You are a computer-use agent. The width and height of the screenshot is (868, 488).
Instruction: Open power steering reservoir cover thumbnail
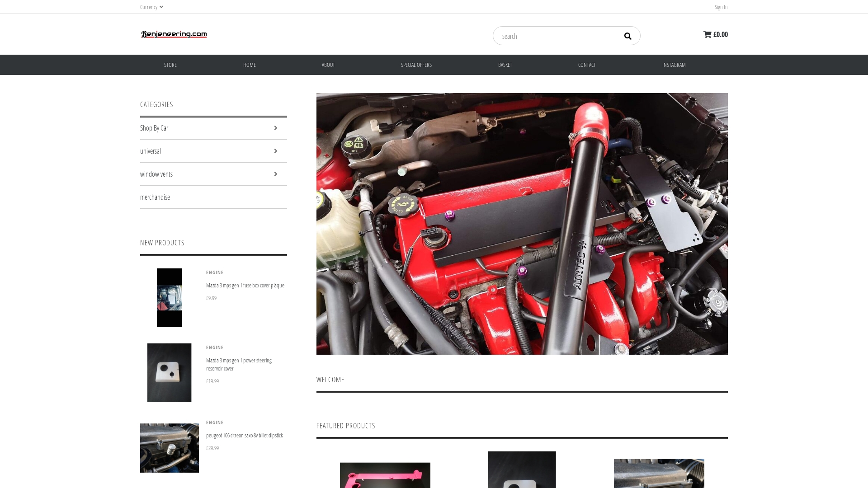coord(170,373)
